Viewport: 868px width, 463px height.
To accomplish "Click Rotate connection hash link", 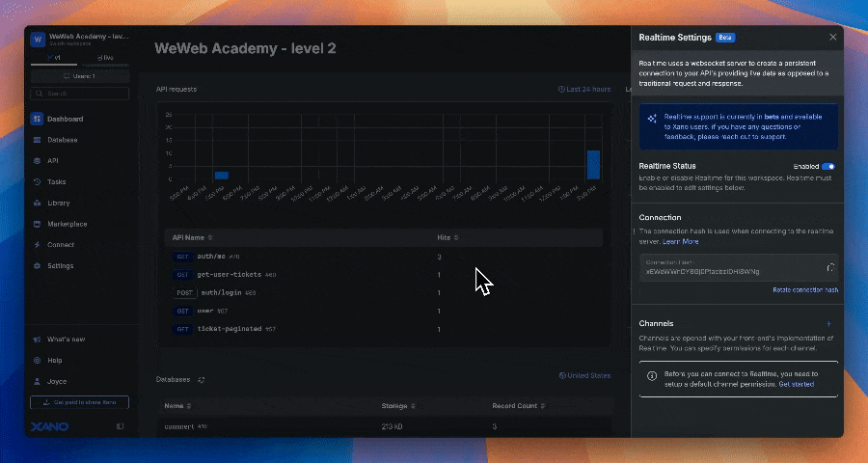I will pos(805,289).
